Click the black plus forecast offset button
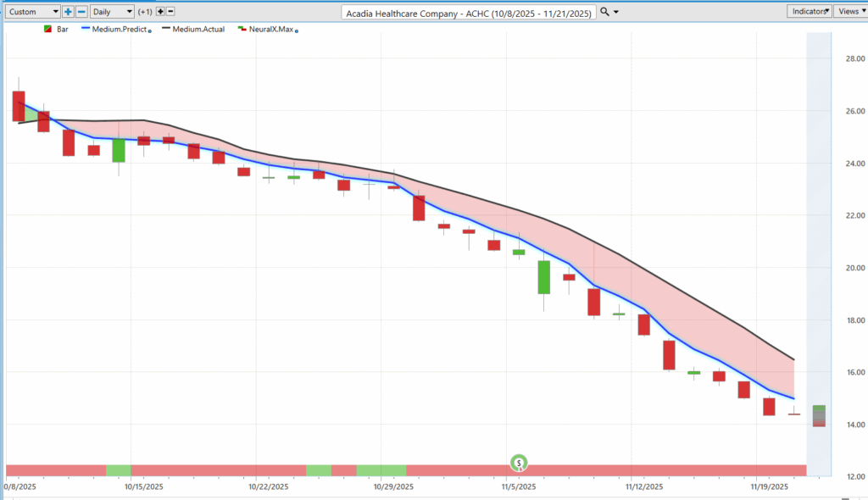 [160, 11]
